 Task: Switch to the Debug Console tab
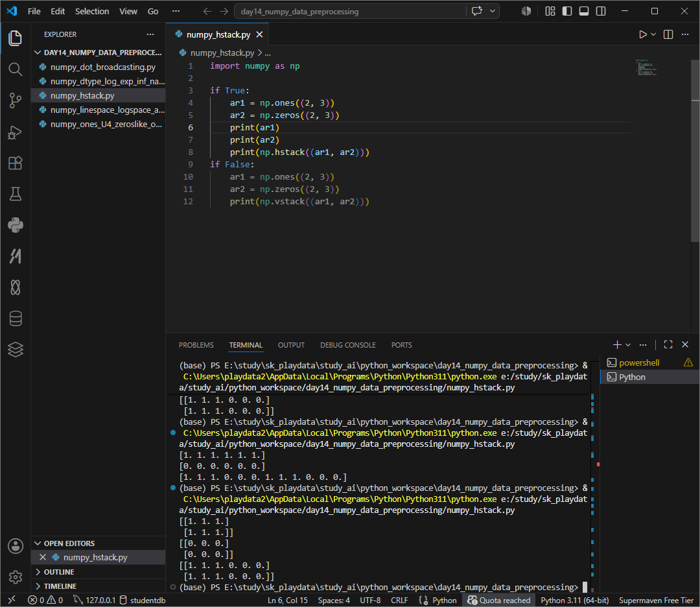[348, 345]
